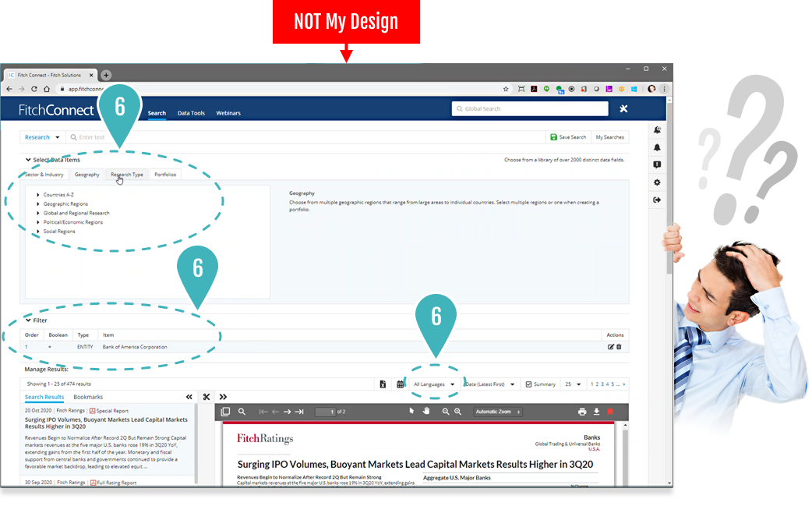812x513 pixels.
Task: Switch to the Bookmarks tab
Action: click(x=88, y=397)
